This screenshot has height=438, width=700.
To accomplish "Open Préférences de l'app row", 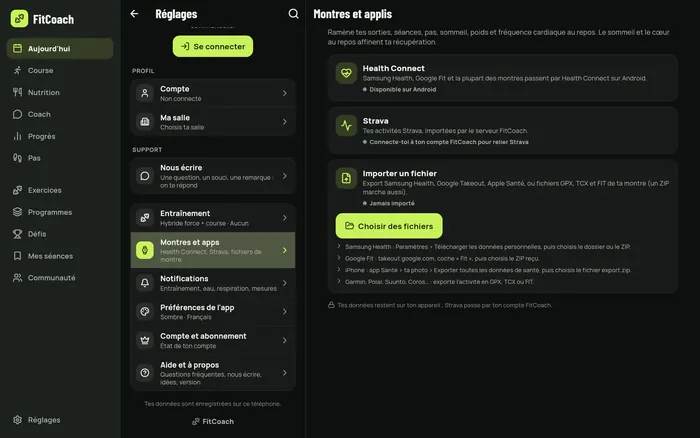I will tap(213, 312).
